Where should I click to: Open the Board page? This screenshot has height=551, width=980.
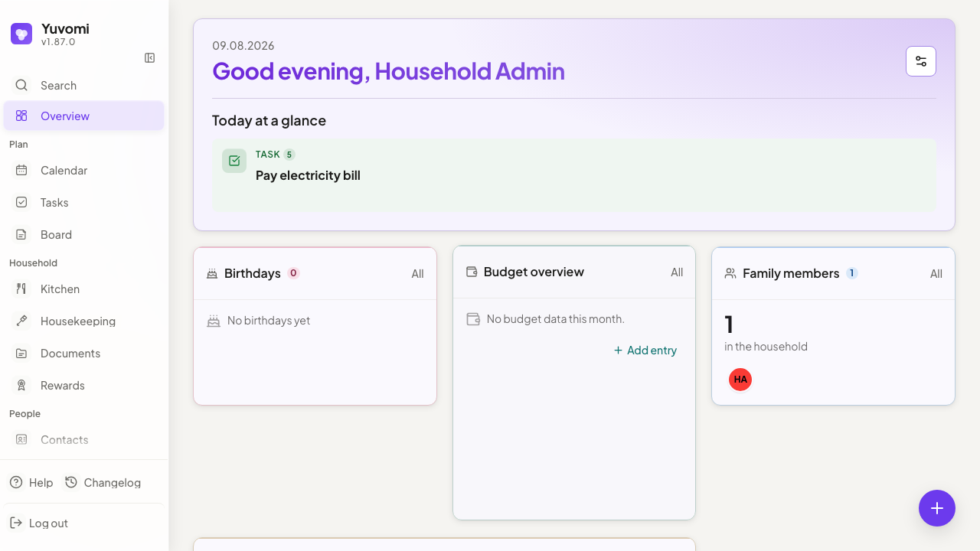click(83, 235)
